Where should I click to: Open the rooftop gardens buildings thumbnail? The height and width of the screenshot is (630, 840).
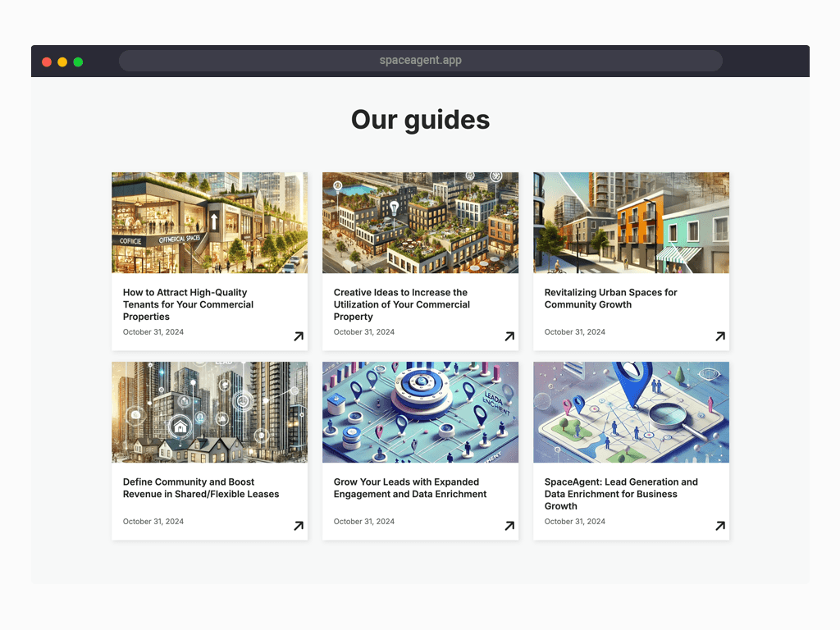(x=421, y=223)
